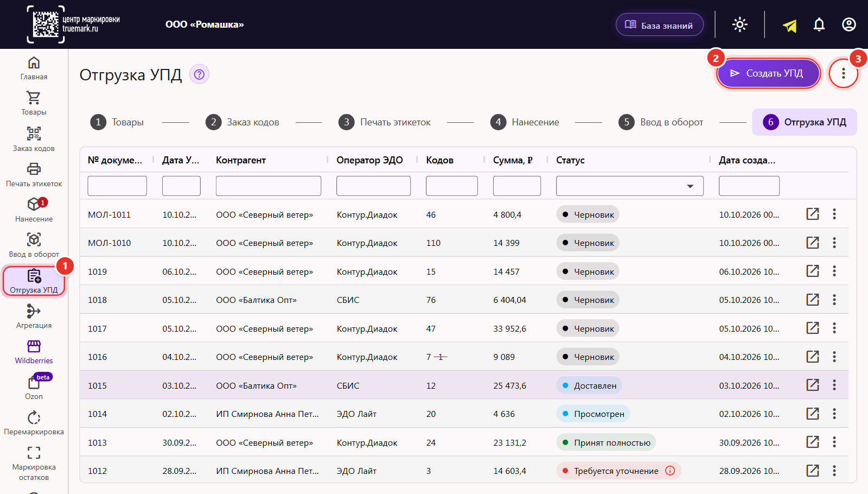Screen dimensions: 868x494
Task: Switch to step 4 Нанесение
Action: click(525, 122)
